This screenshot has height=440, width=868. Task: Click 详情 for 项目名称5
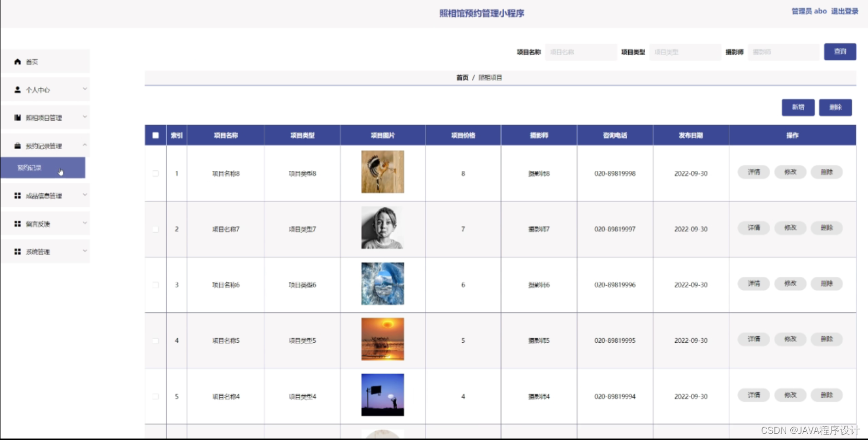click(x=754, y=339)
